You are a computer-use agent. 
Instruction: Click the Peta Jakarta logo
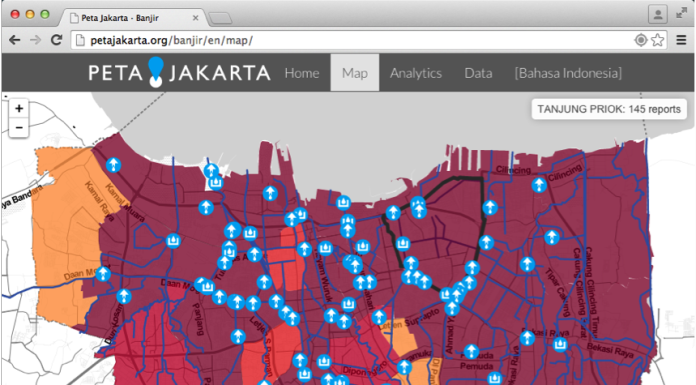(179, 72)
